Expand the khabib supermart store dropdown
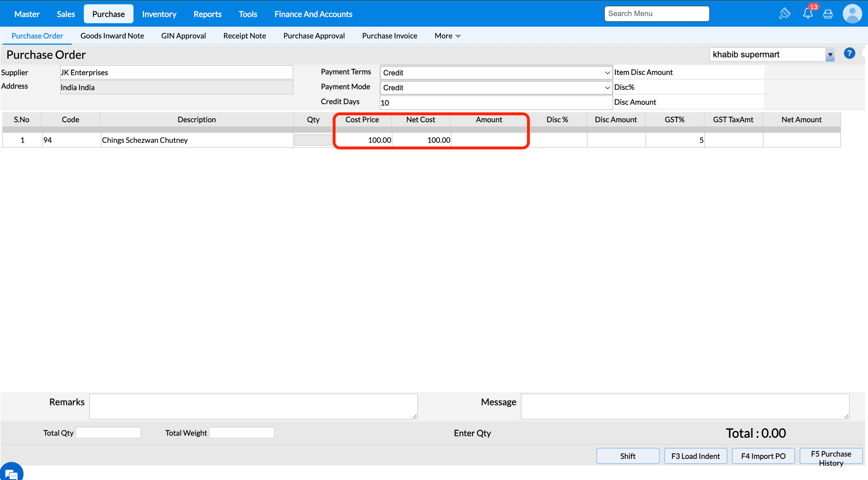Image resolution: width=868 pixels, height=480 pixels. coord(830,55)
